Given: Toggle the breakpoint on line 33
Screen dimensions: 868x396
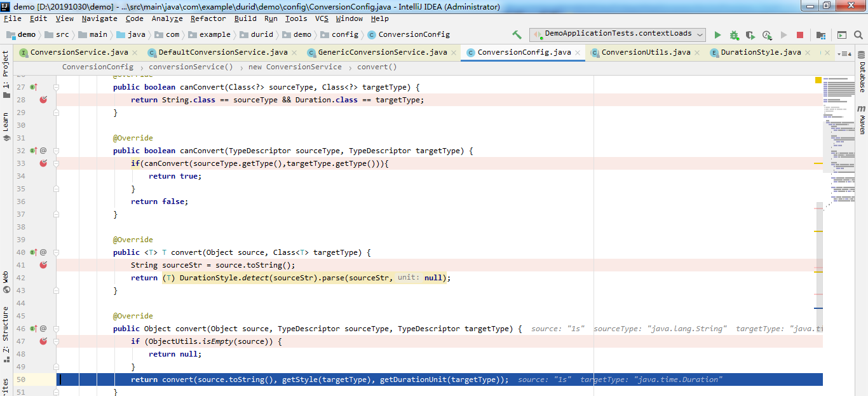Looking at the screenshot, I should (x=43, y=163).
